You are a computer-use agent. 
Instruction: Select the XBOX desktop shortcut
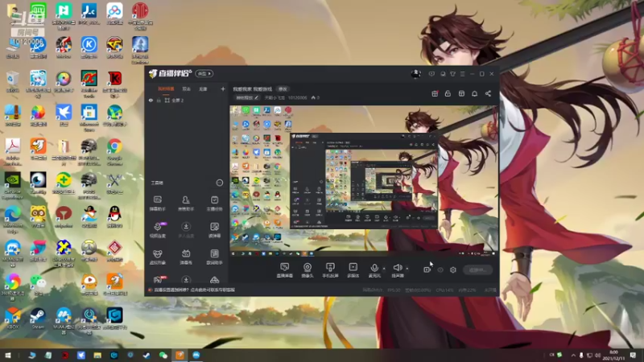(x=12, y=319)
